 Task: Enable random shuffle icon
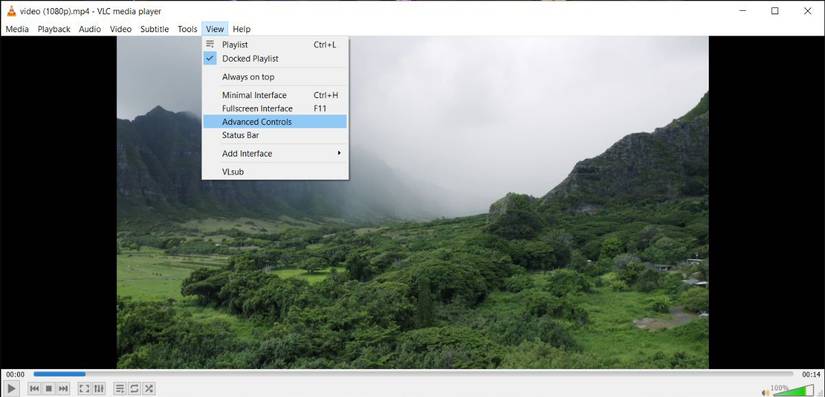(149, 389)
